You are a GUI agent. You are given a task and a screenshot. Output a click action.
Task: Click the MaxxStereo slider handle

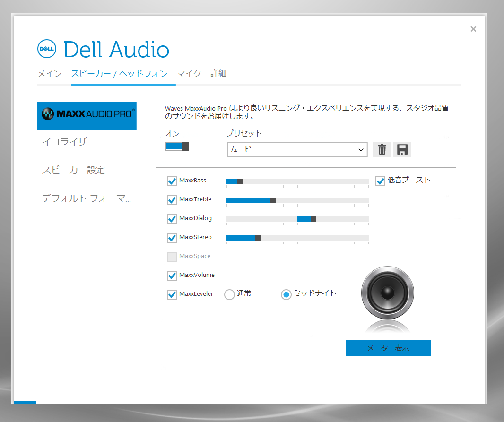pos(258,238)
